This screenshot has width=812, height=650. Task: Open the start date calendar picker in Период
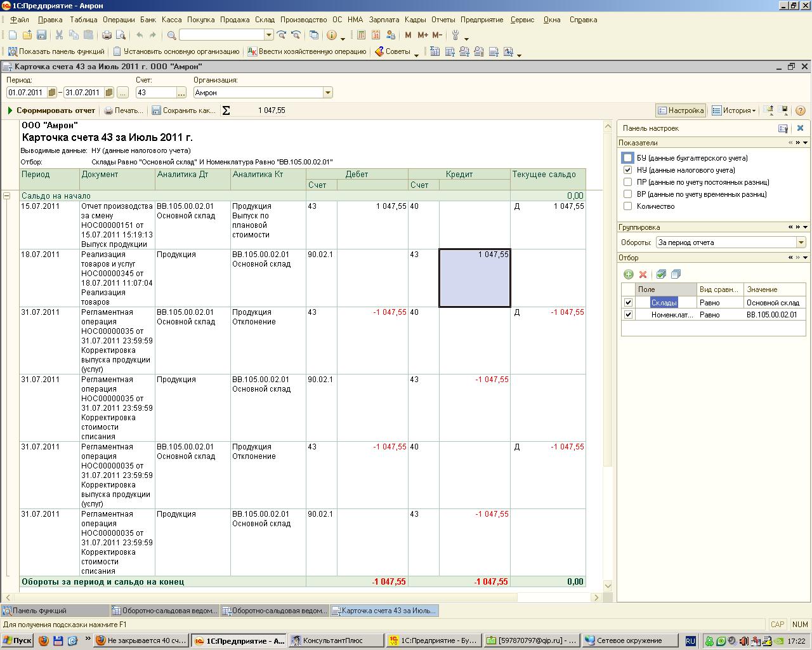[x=52, y=93]
